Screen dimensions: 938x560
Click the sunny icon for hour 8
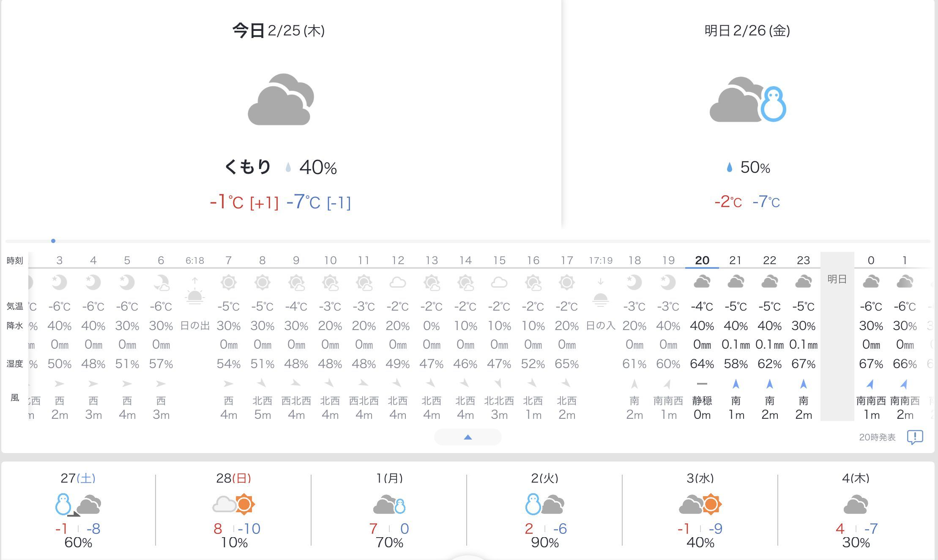(x=262, y=282)
